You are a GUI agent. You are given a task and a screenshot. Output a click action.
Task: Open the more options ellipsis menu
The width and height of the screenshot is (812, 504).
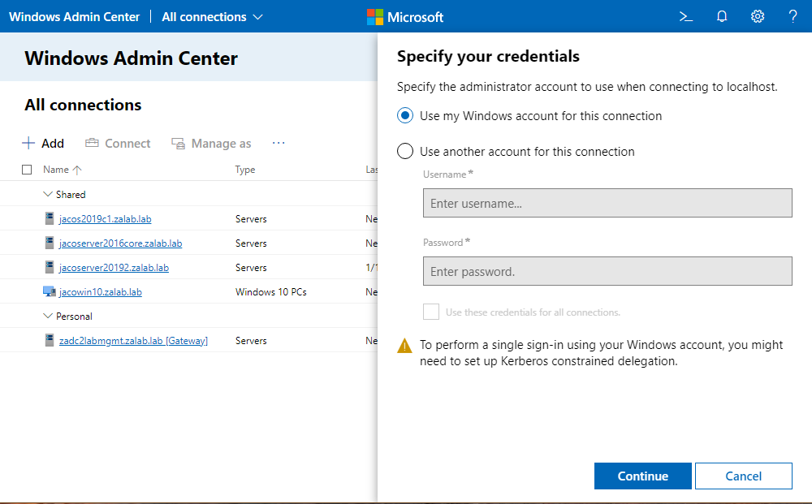pos(279,143)
